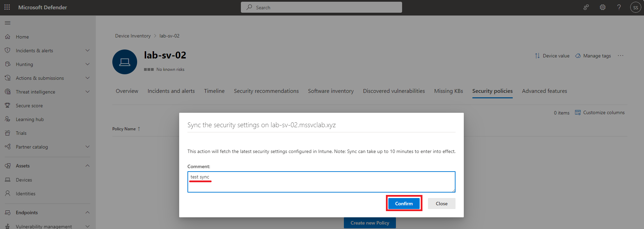Switch to the Software inventory tab
Viewport: 644px width, 229px height.
331,91
